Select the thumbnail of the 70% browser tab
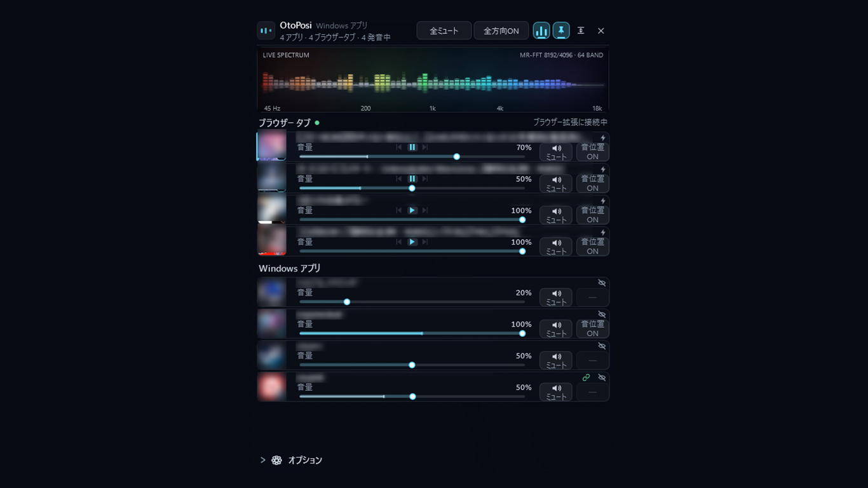Screen dimensions: 868x488 click(x=272, y=146)
